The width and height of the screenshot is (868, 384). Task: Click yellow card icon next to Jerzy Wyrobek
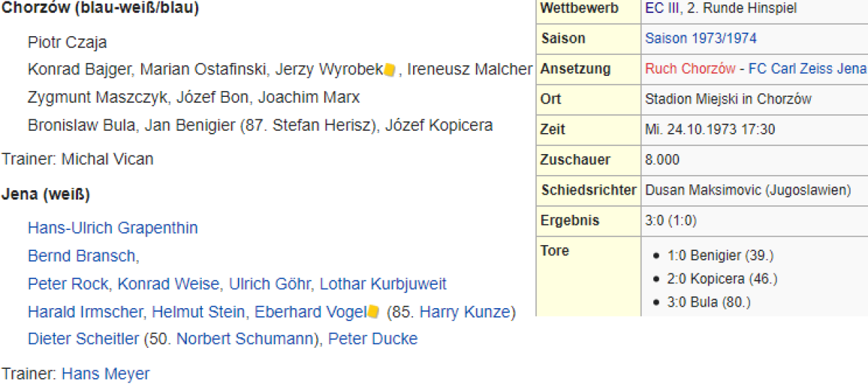tap(389, 70)
